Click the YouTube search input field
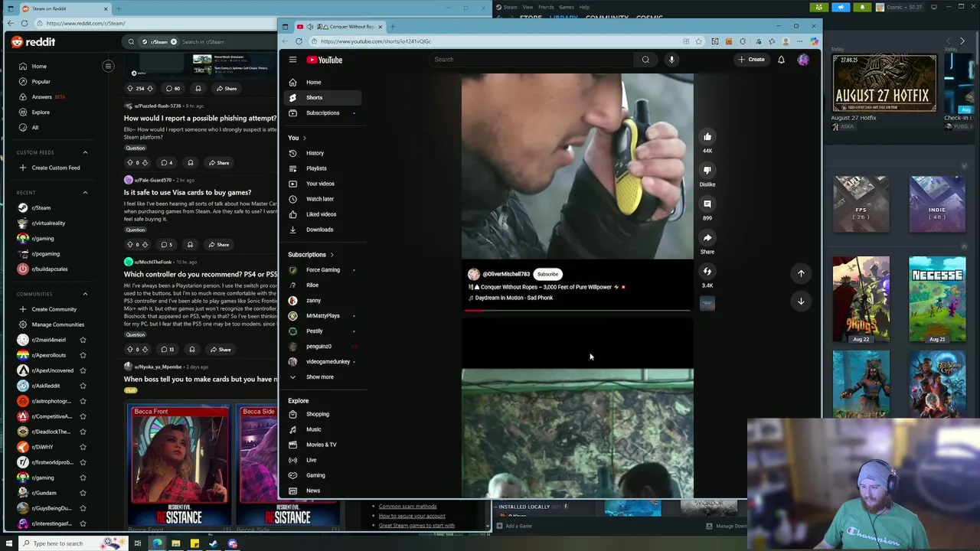 (x=531, y=60)
